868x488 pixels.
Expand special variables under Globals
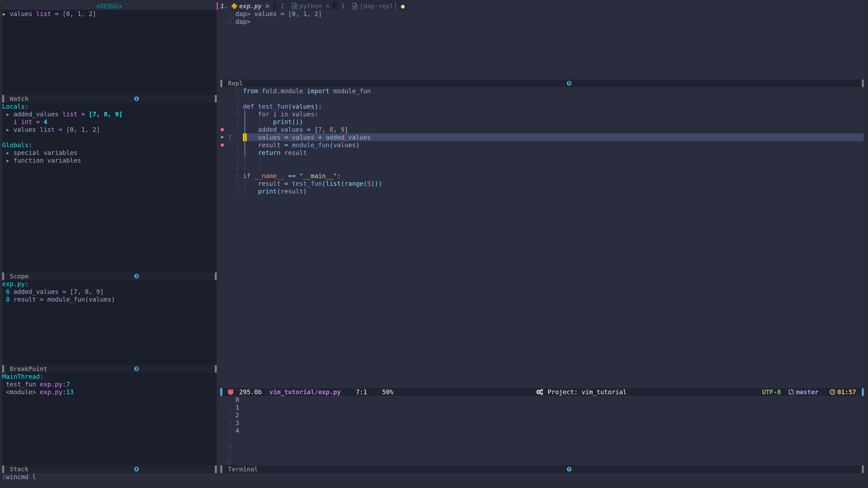pyautogui.click(x=8, y=153)
